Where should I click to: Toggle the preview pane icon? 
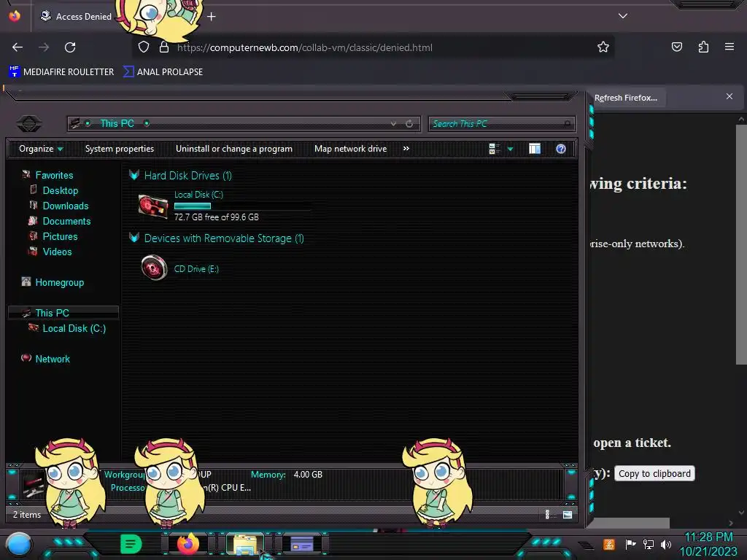535,149
